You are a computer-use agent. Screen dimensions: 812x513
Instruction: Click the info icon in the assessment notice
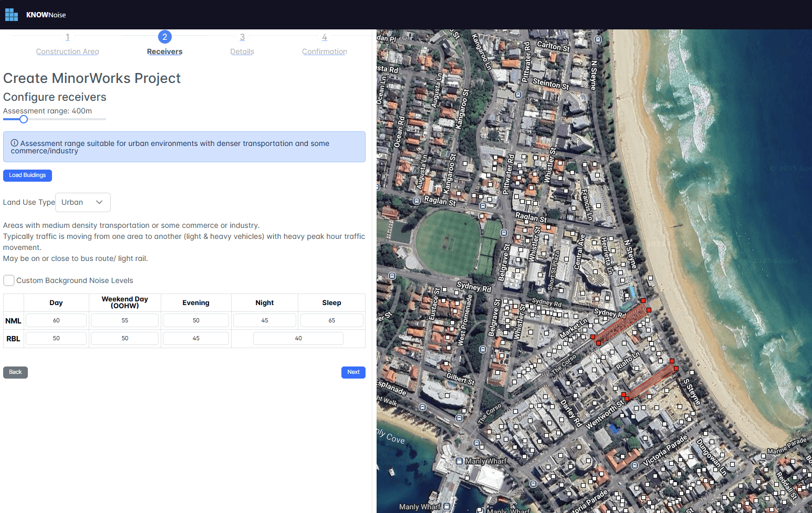[15, 143]
